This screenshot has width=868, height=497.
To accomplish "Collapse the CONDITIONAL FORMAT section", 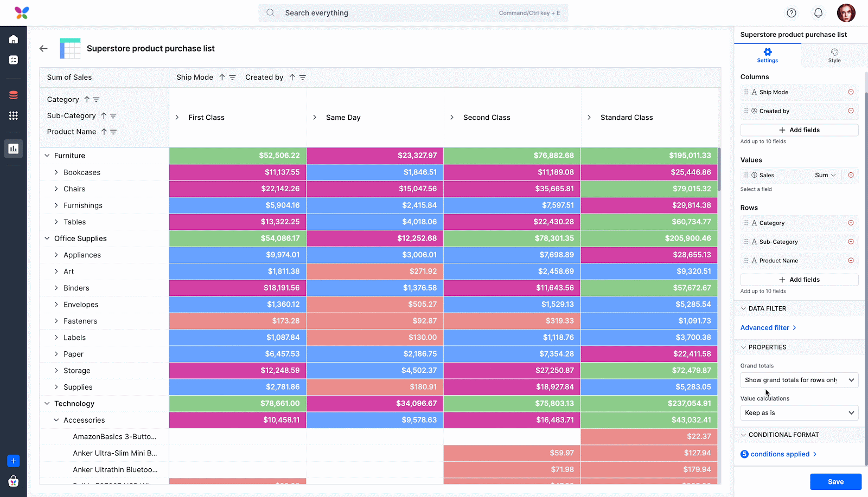I will [x=743, y=435].
